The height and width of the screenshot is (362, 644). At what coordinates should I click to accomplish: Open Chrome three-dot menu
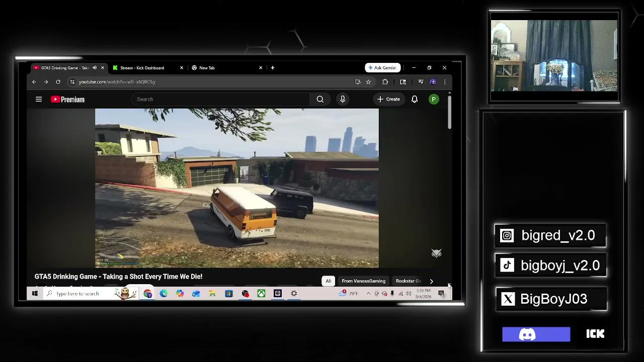[444, 82]
